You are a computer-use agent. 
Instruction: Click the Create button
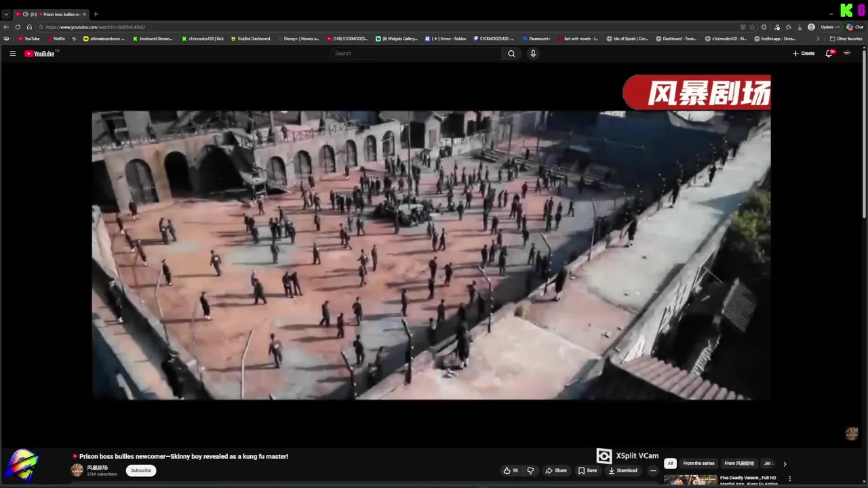(x=804, y=54)
